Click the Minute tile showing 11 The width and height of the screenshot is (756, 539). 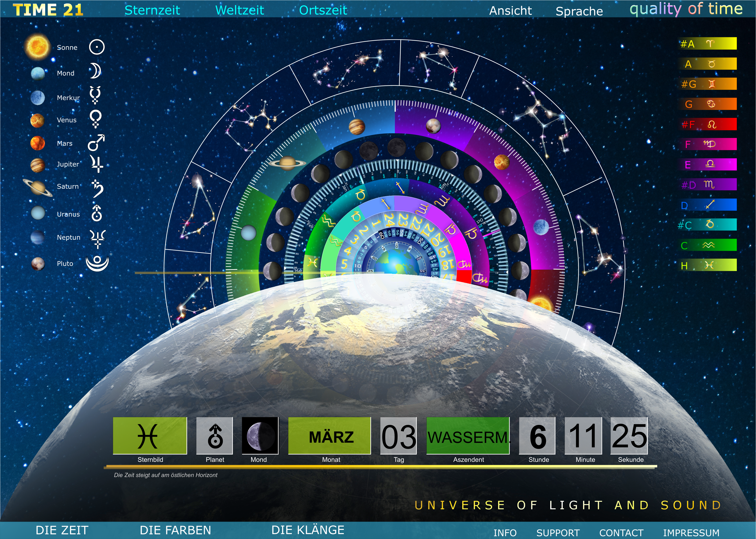(583, 435)
